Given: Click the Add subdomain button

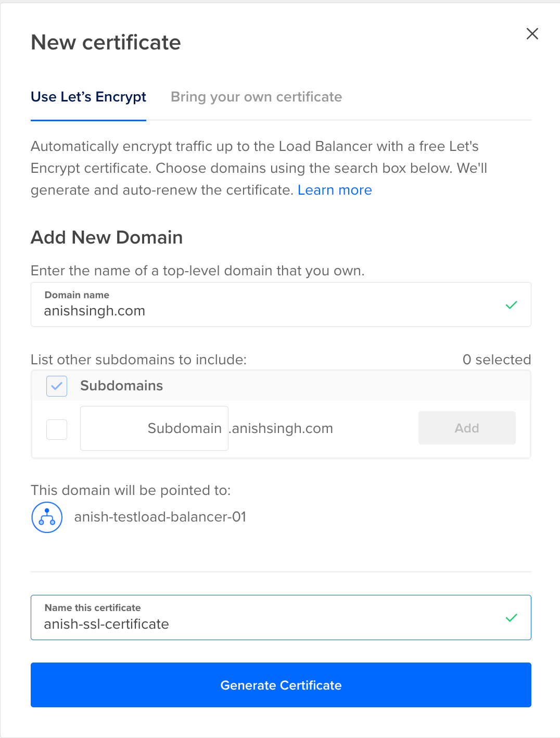Looking at the screenshot, I should pos(467,428).
